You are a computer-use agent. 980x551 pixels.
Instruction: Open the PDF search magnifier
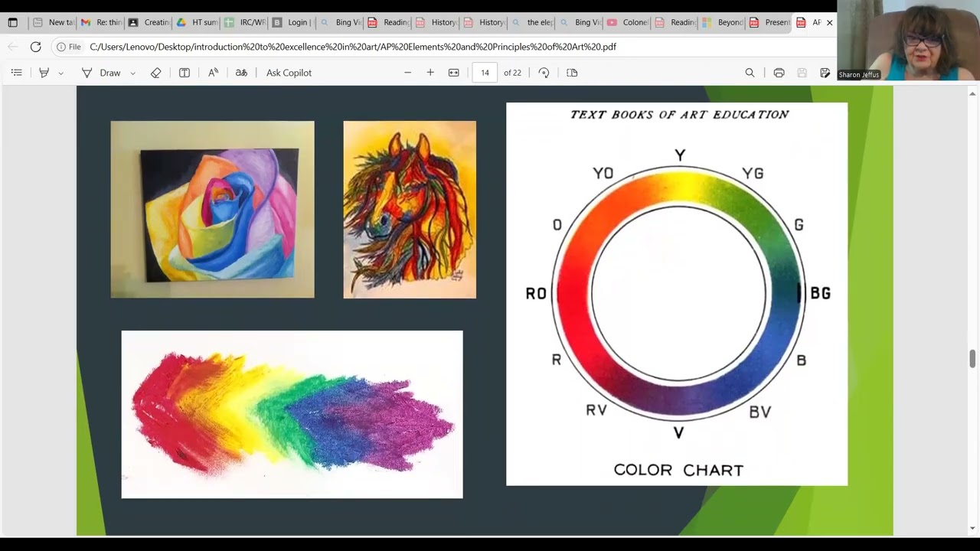pyautogui.click(x=750, y=73)
